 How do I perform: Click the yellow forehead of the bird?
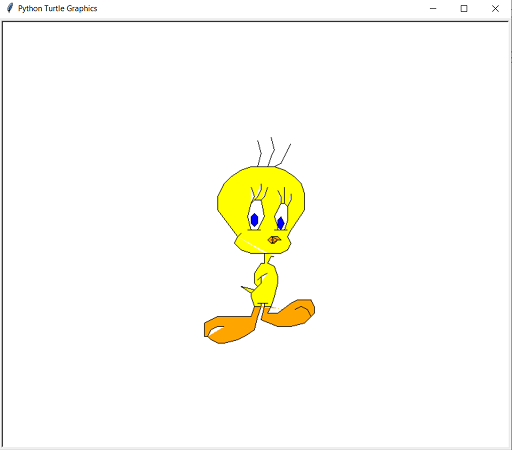pos(262,177)
